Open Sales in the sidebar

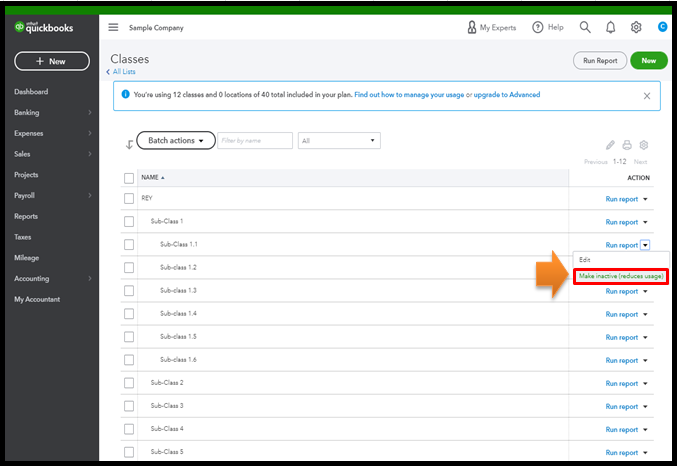(x=22, y=154)
